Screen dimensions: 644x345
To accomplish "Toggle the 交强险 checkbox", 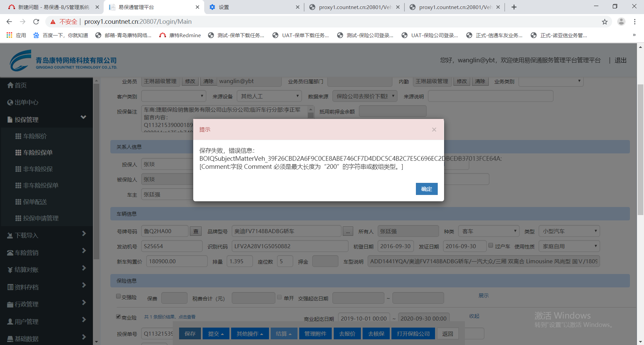I will [118, 296].
